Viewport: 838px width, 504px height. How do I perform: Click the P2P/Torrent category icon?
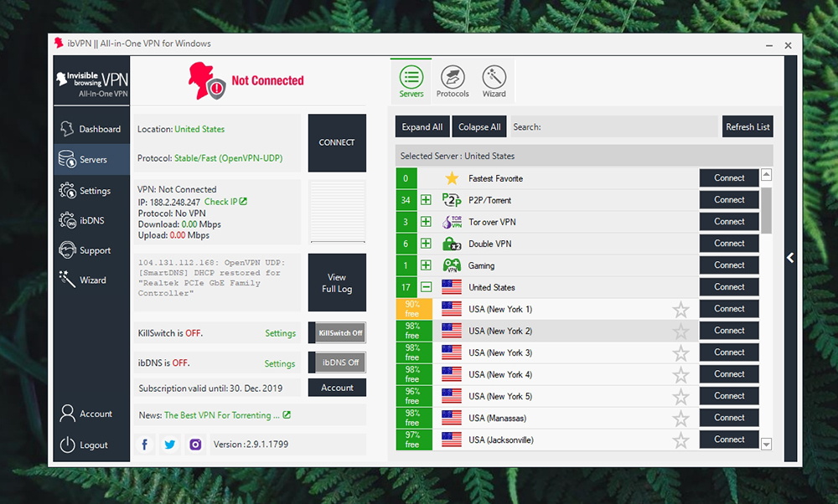pyautogui.click(x=452, y=200)
